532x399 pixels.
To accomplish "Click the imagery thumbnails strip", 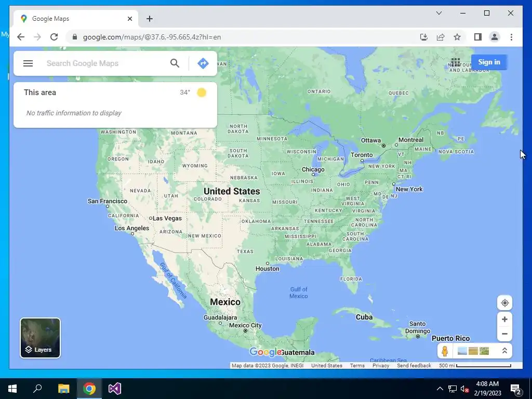I will (473, 351).
